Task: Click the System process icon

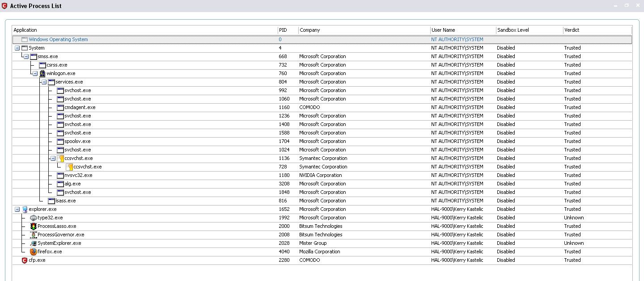Action: click(25, 48)
